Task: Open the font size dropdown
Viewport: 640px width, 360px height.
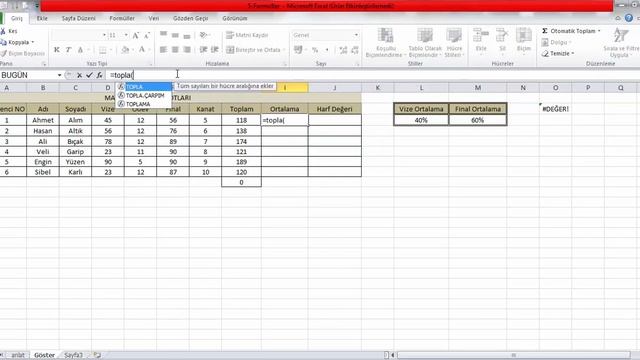Action: click(126, 36)
